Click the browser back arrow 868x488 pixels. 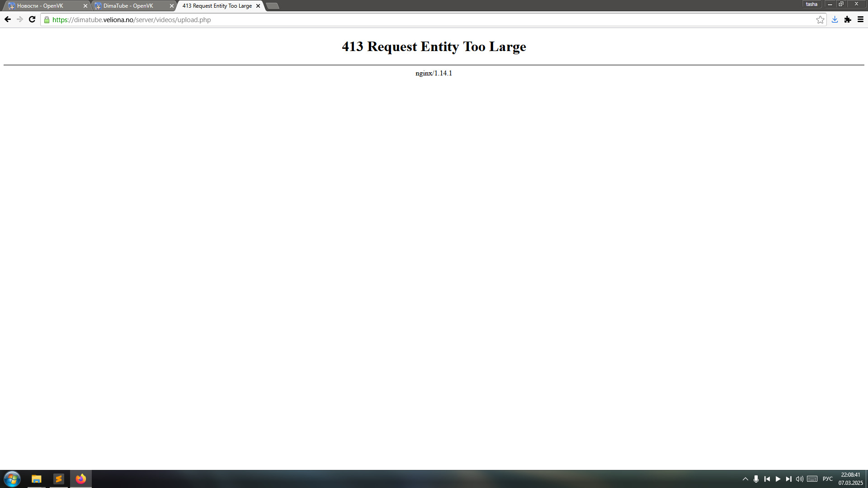point(8,19)
